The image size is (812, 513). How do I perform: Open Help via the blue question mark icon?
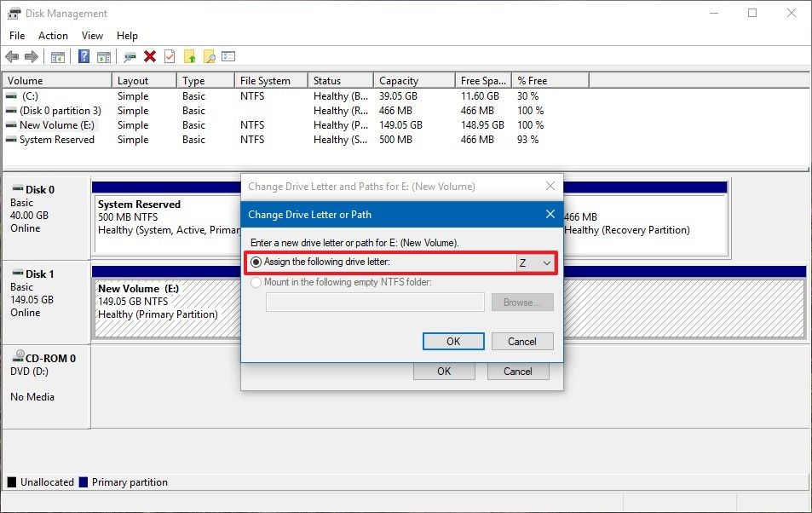tap(84, 56)
